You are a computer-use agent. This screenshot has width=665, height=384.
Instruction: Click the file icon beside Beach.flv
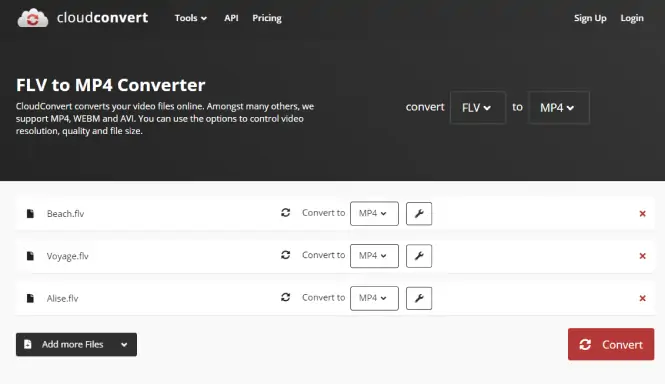(30, 213)
